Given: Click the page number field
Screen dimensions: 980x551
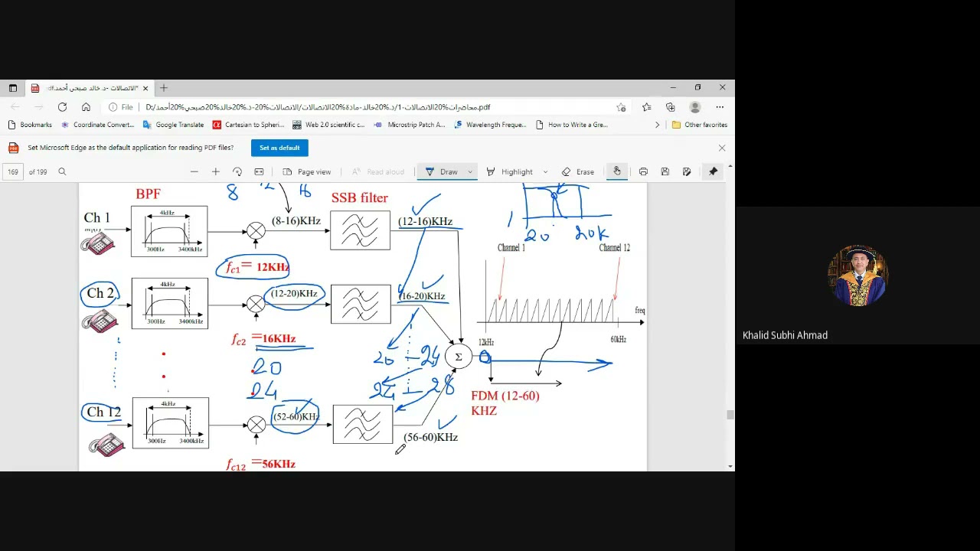Looking at the screenshot, I should pos(13,172).
